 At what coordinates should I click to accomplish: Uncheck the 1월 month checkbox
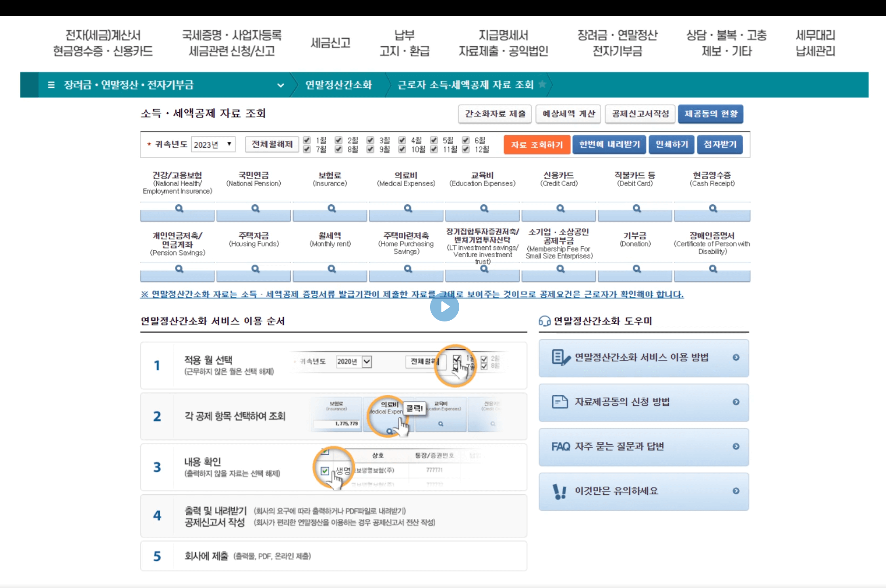pos(306,140)
